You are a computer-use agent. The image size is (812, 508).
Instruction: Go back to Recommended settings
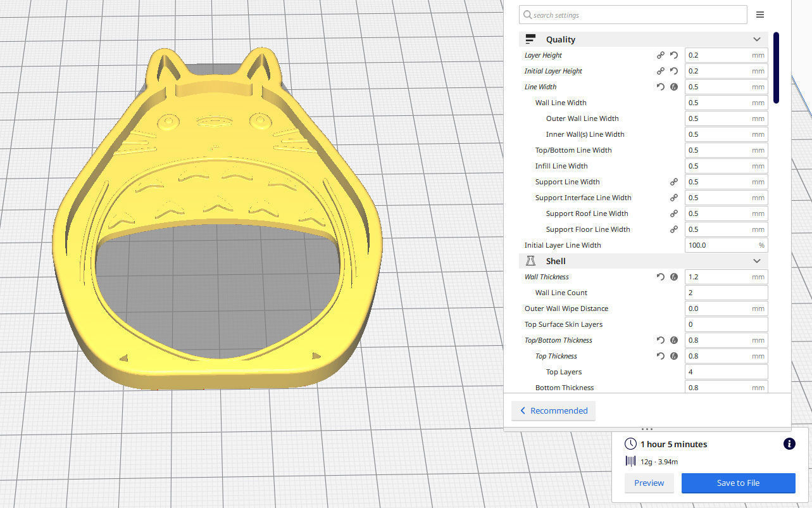553,410
